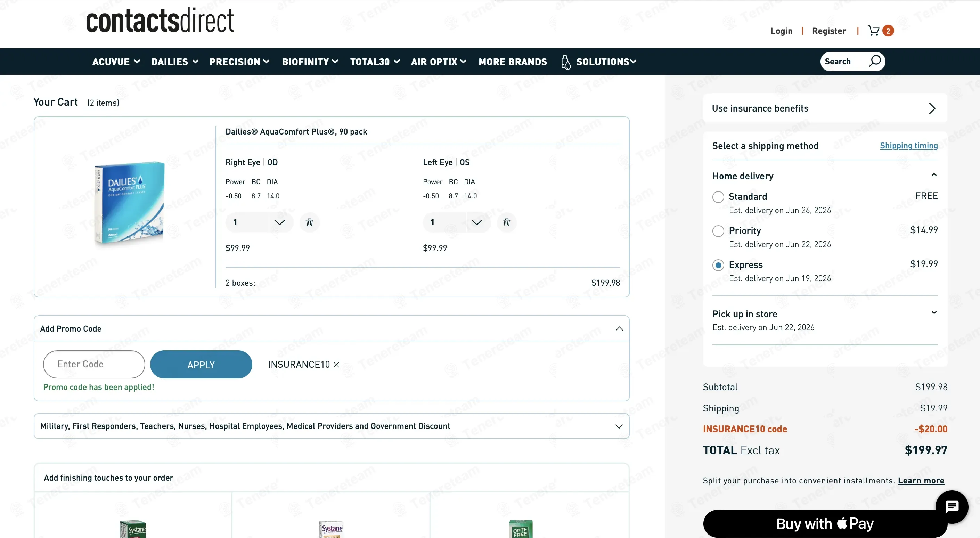Open the TOTAL30 menu
980x538 pixels.
click(x=375, y=62)
